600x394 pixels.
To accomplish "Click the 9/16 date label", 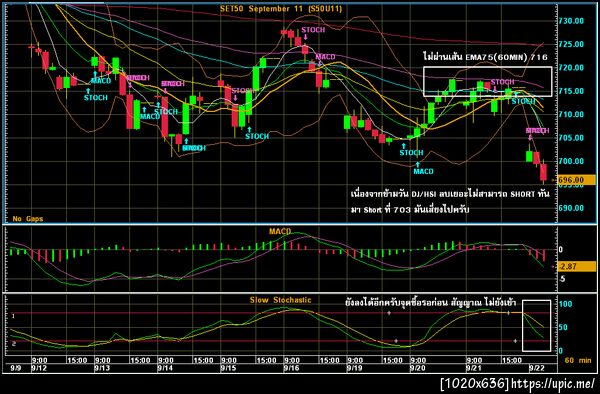I will click(x=291, y=368).
